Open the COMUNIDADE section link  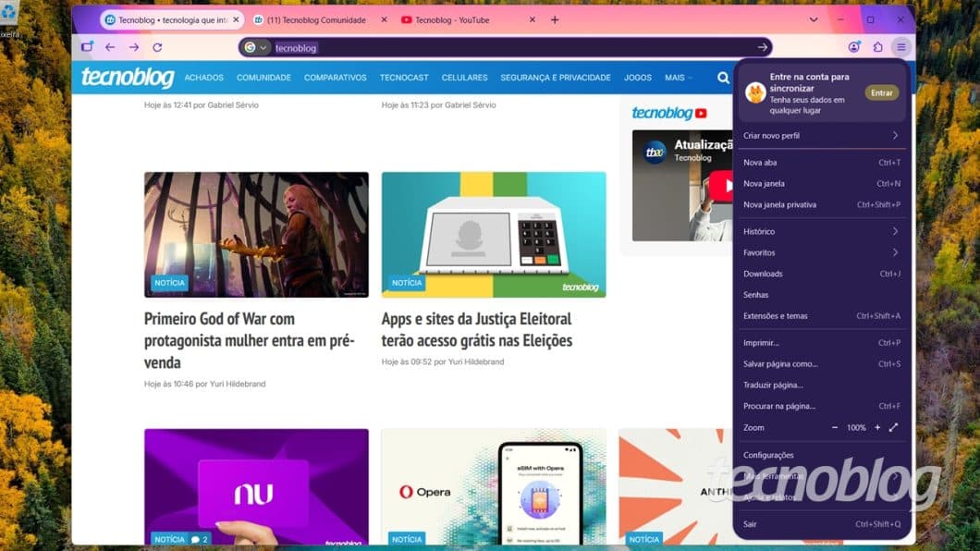coord(263,78)
